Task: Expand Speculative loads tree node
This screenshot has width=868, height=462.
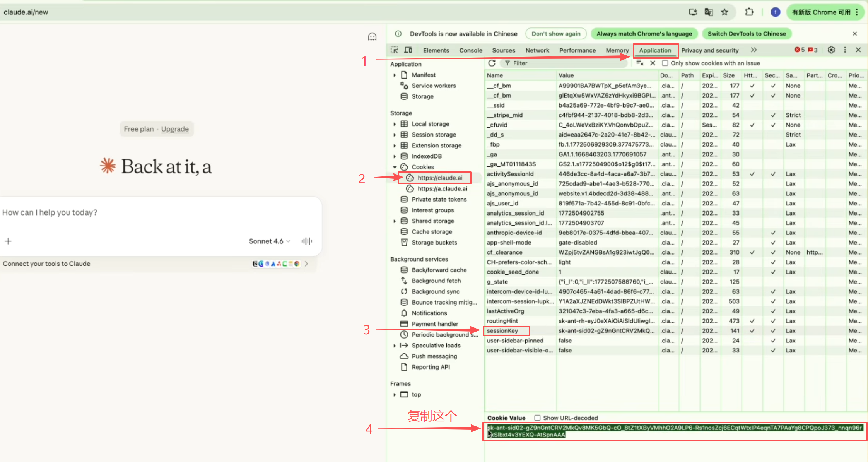Action: point(395,346)
